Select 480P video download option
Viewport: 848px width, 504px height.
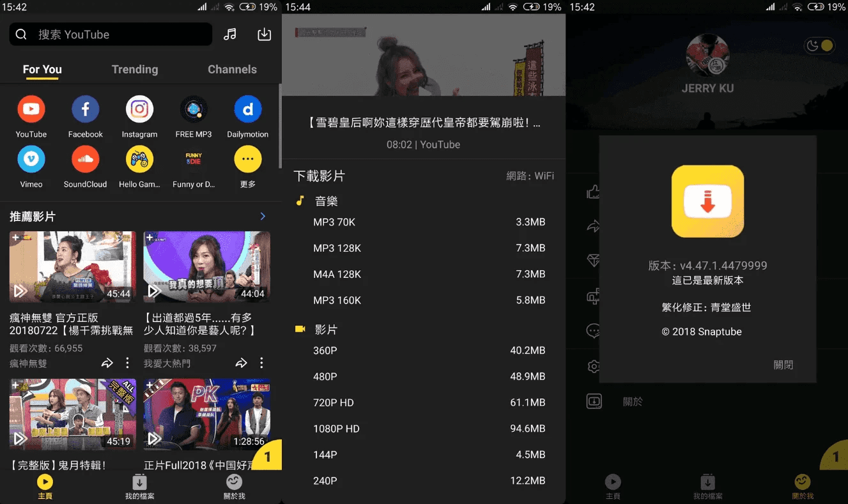[x=424, y=377]
